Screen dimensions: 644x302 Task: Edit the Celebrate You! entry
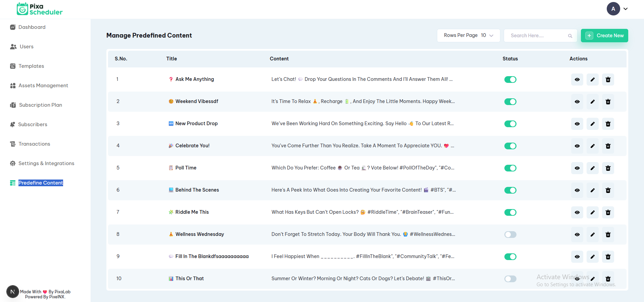click(592, 146)
